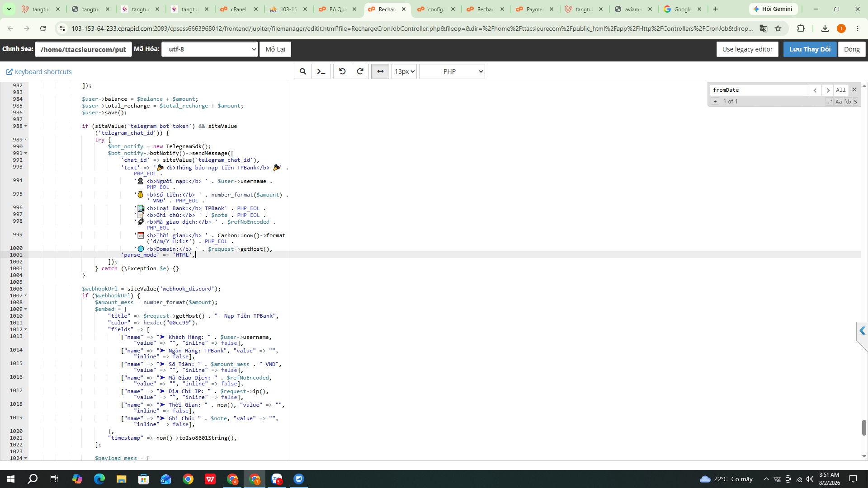Image resolution: width=868 pixels, height=488 pixels.
Task: Open Keyboard shortcuts link
Action: tap(39, 72)
